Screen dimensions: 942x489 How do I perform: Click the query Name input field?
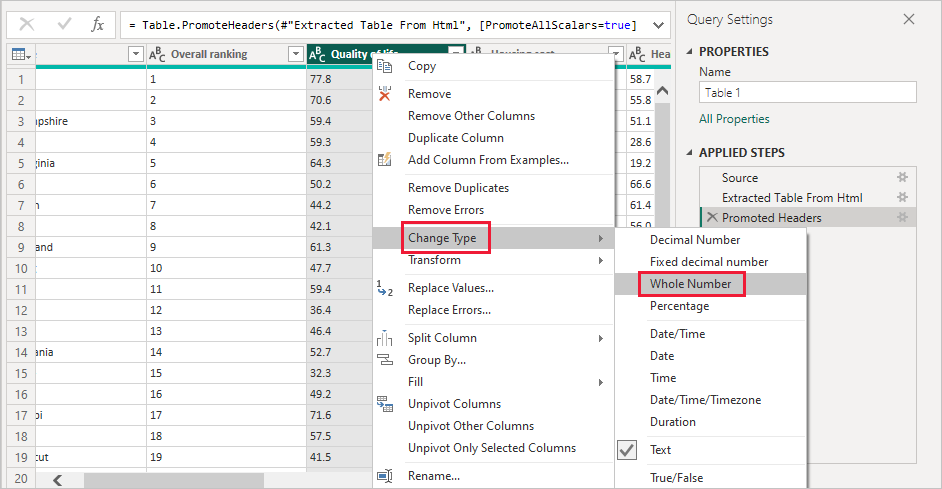click(807, 93)
